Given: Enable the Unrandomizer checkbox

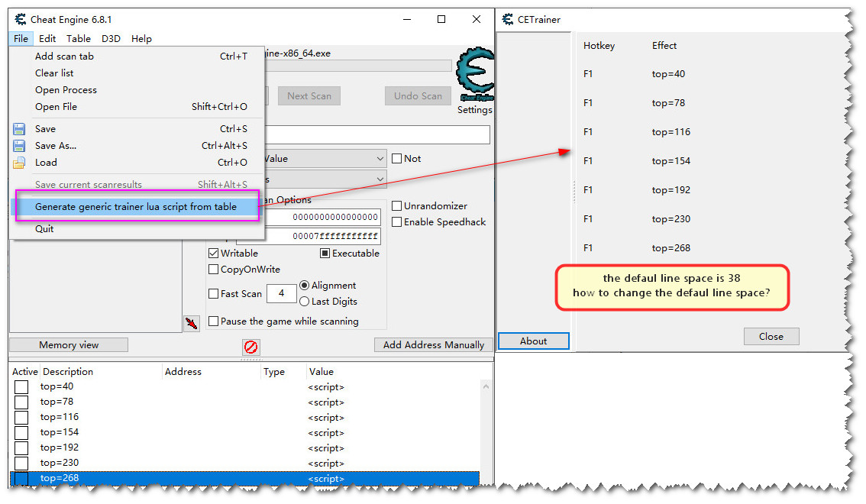Looking at the screenshot, I should pos(396,206).
